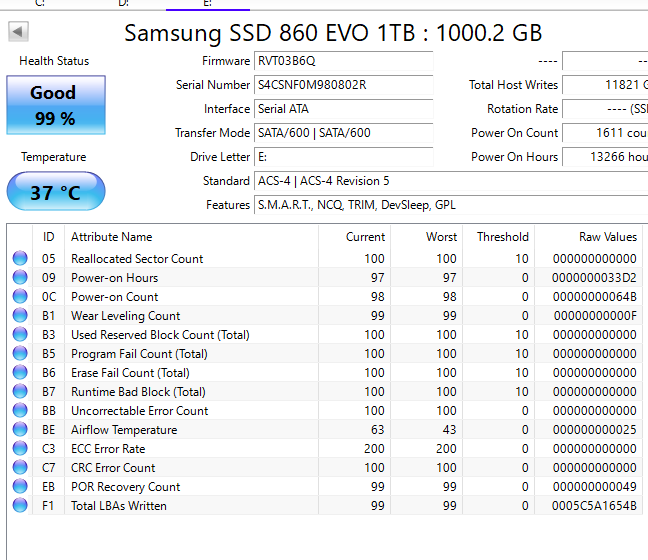Image resolution: width=648 pixels, height=560 pixels.
Task: Click the Rotation Rate value field
Action: pos(605,109)
